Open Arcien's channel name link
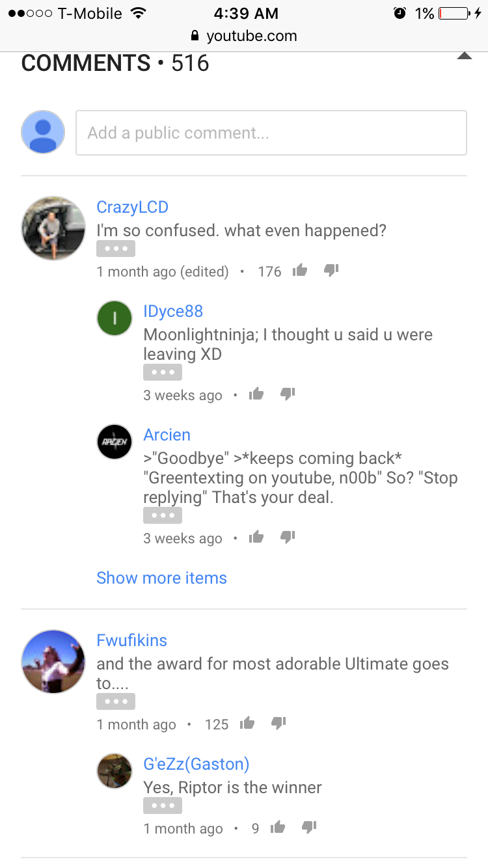 point(167,435)
